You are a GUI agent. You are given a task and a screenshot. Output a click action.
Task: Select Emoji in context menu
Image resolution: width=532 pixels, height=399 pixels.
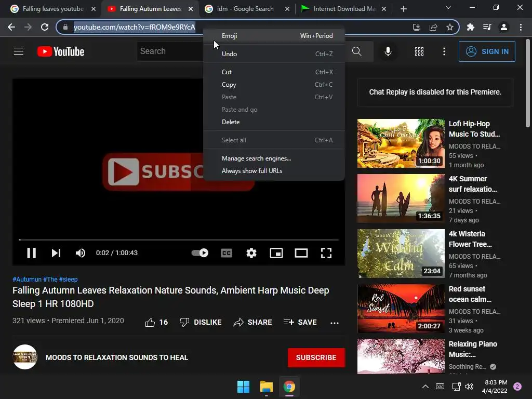point(274,36)
